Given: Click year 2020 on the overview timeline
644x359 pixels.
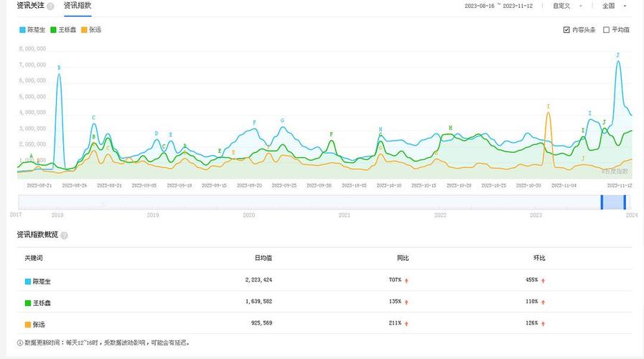Looking at the screenshot, I should (249, 215).
